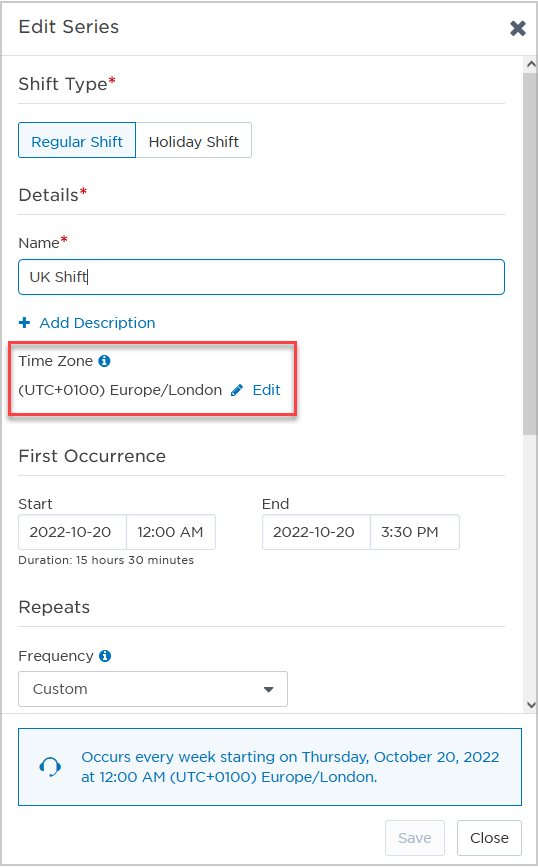This screenshot has height=867, width=538.
Task: Click the Name field containing UK Shift
Action: pyautogui.click(x=262, y=277)
